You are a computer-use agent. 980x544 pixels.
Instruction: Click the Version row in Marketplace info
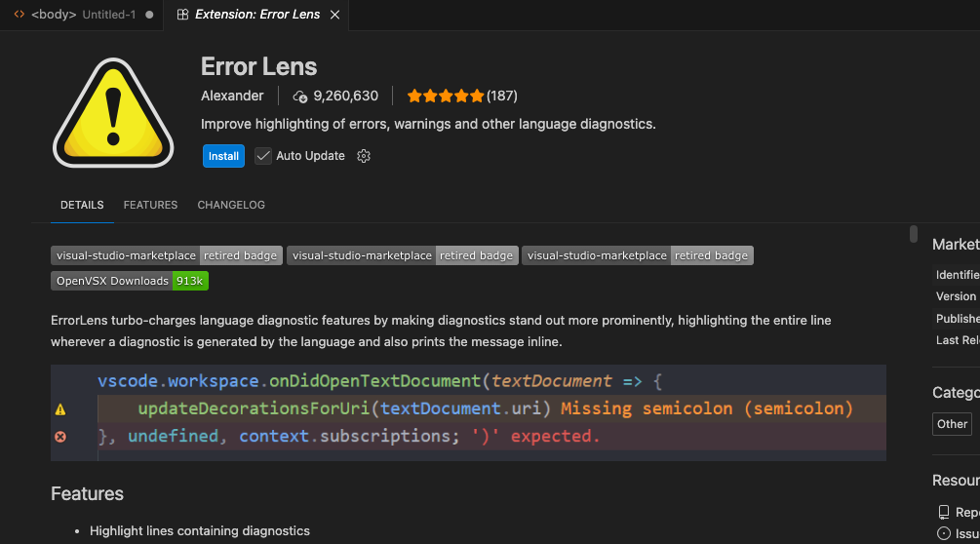coord(956,296)
